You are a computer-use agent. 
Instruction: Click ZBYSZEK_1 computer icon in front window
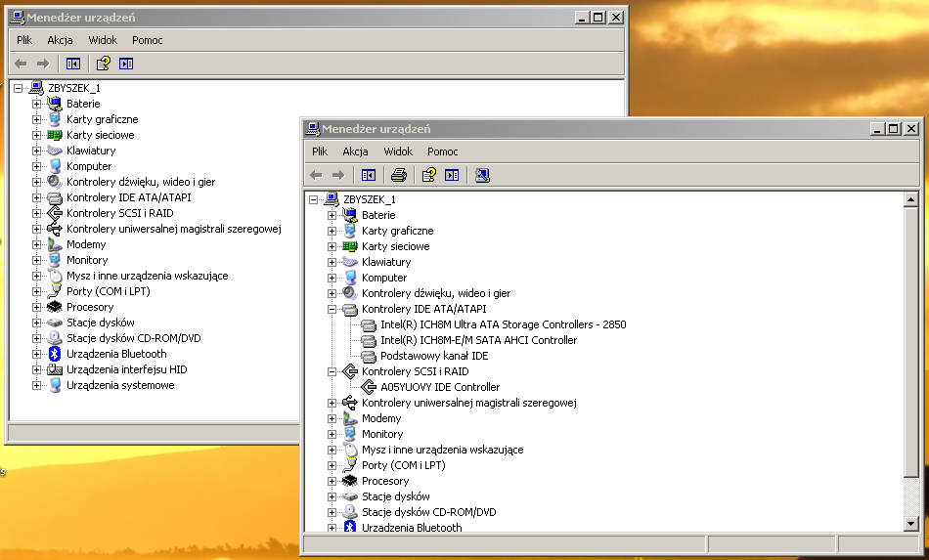[x=332, y=199]
